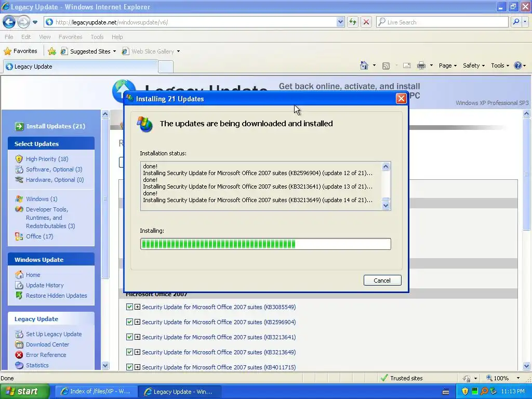Uncheck the KB3213641 update checkbox
The image size is (532, 399).
[129, 337]
